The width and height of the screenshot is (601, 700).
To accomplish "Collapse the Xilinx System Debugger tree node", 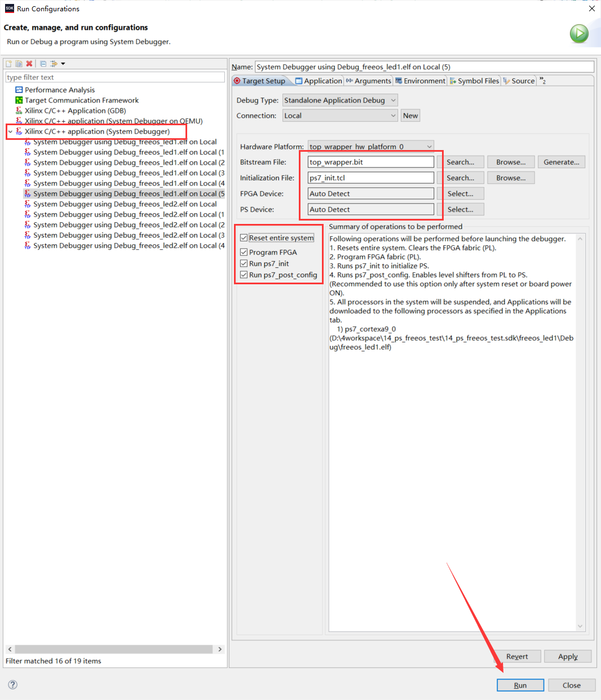I will coord(10,131).
